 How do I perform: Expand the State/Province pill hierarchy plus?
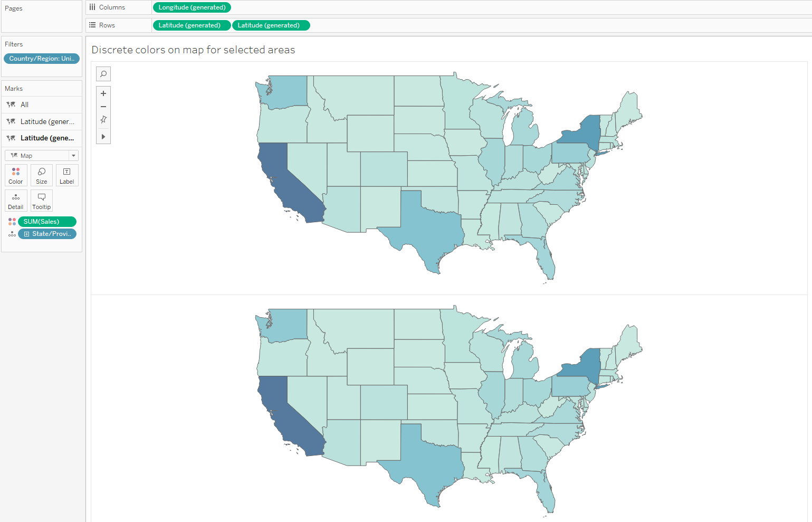pyautogui.click(x=27, y=234)
